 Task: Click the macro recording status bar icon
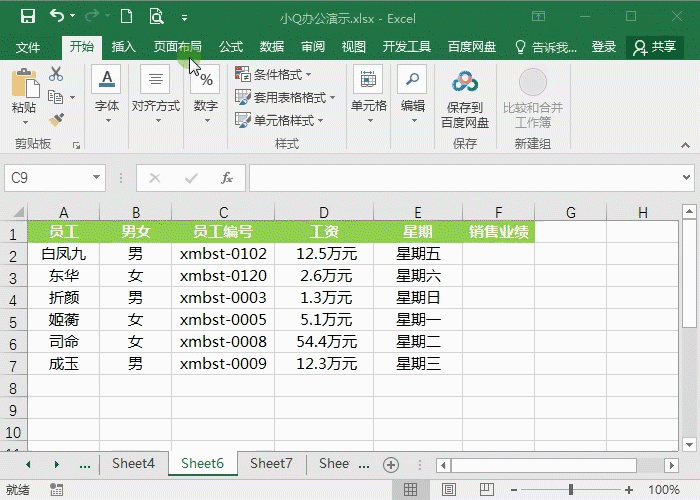tap(56, 490)
